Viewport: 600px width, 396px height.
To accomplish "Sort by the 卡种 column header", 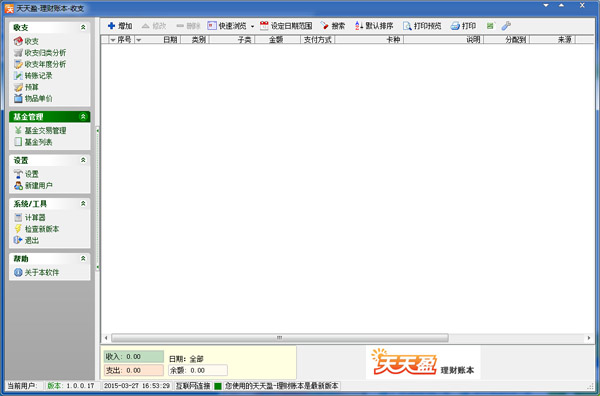I will [x=369, y=39].
